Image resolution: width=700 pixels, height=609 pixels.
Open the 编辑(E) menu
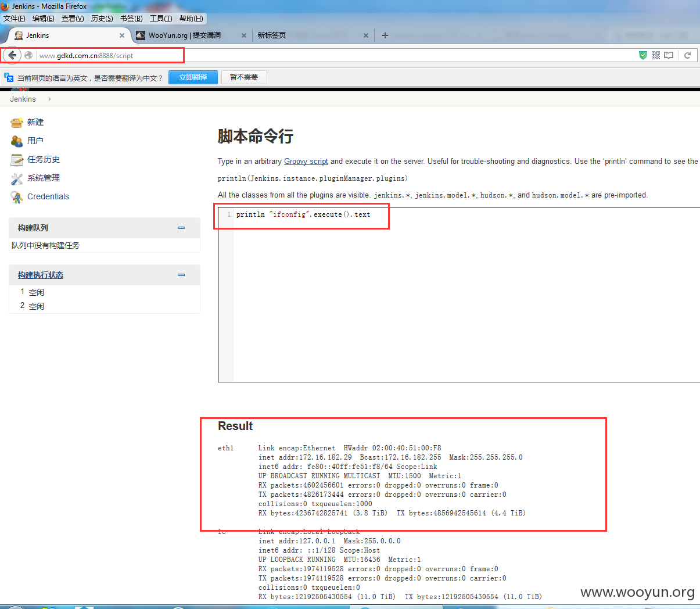[x=43, y=19]
